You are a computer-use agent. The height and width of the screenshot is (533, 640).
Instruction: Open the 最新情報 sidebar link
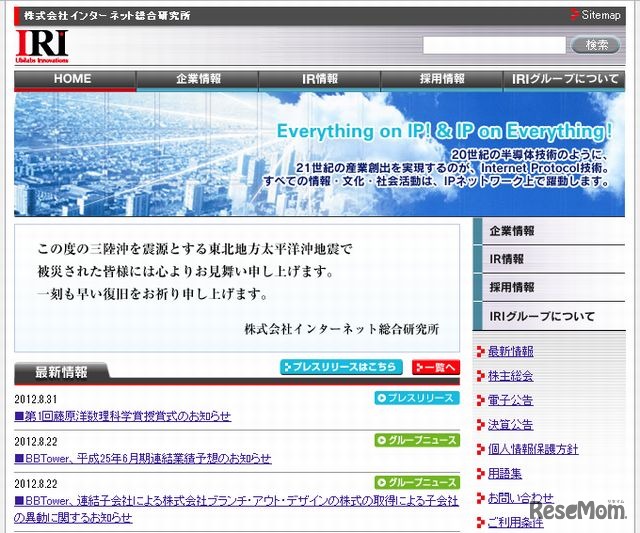(511, 351)
